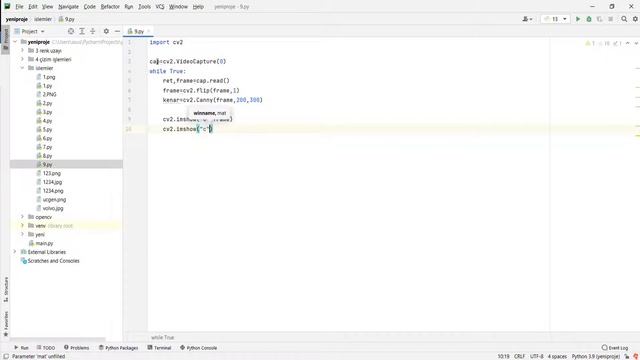Click the '4 spaces' indent setting
Screen dimensions: 640x360
pos(557,356)
